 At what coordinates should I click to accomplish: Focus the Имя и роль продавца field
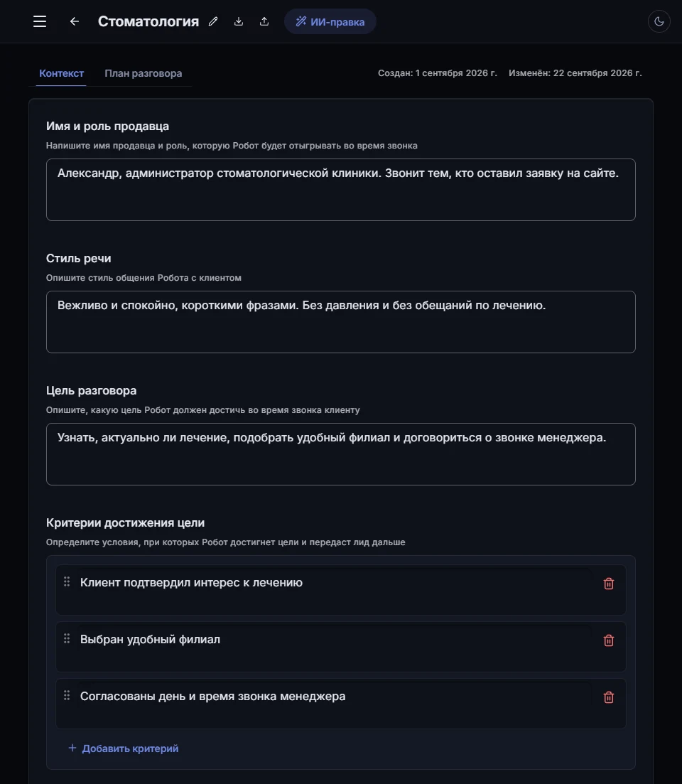coord(341,190)
